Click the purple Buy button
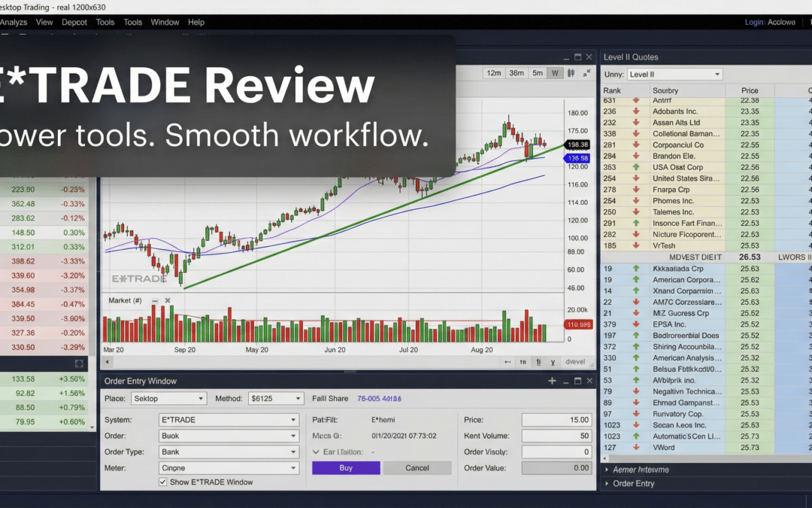The width and height of the screenshot is (812, 508). coord(346,467)
